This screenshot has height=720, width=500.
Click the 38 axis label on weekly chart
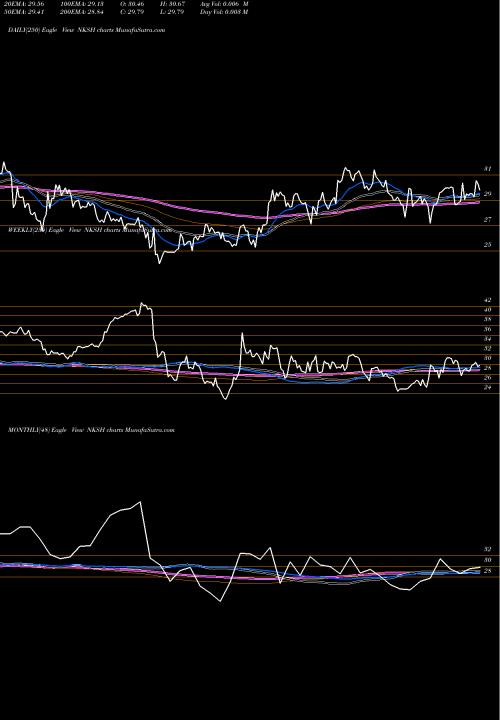(488, 319)
